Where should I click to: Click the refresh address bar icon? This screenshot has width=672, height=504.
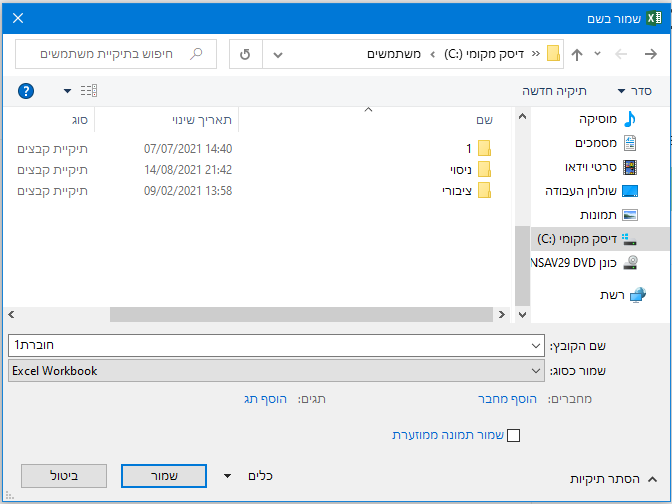click(x=245, y=53)
